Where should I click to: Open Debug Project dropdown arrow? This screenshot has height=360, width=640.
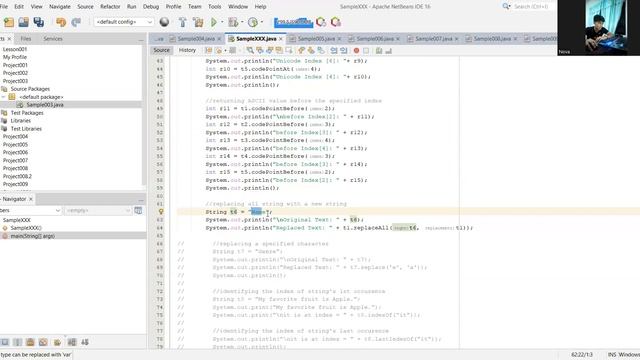tap(242, 22)
